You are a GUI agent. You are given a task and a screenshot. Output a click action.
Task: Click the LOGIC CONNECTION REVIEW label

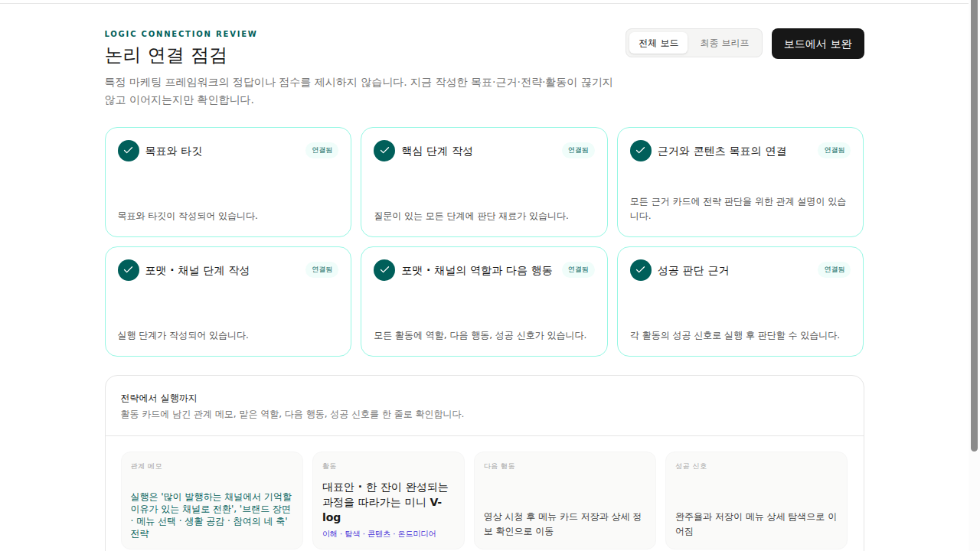point(181,34)
